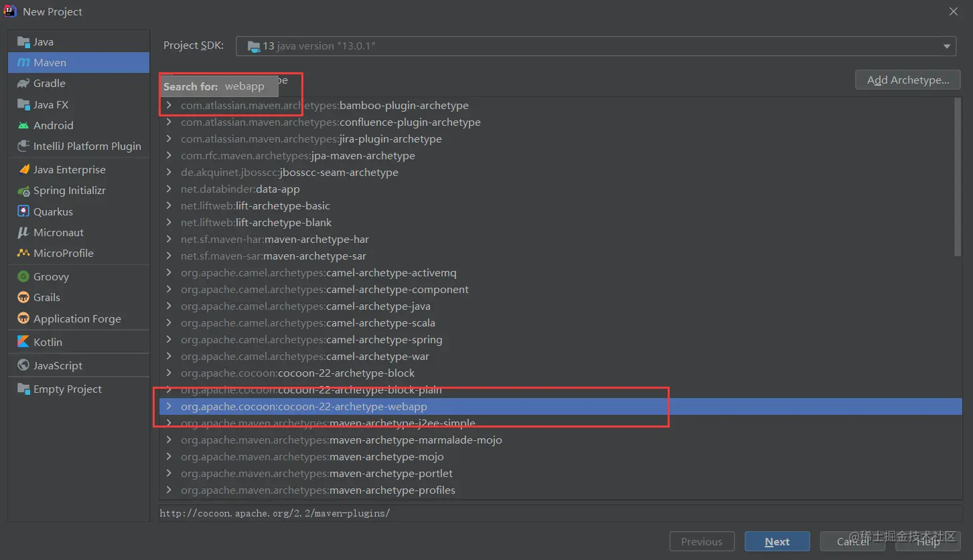This screenshot has width=973, height=560.
Task: Click the Application Forge icon
Action: point(23,318)
